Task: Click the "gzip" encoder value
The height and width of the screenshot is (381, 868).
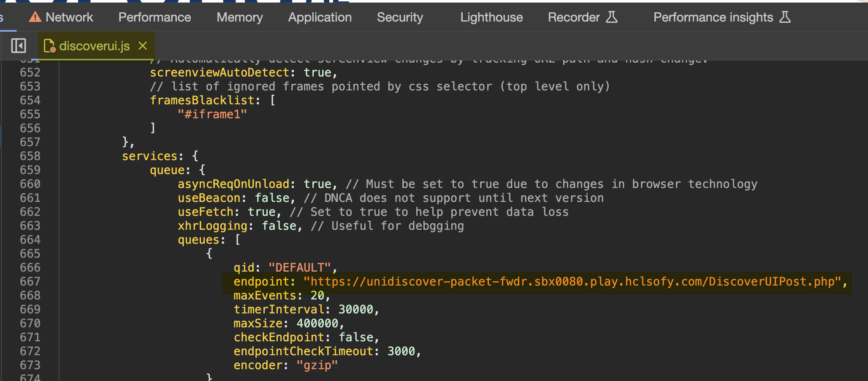Action: click(x=317, y=365)
